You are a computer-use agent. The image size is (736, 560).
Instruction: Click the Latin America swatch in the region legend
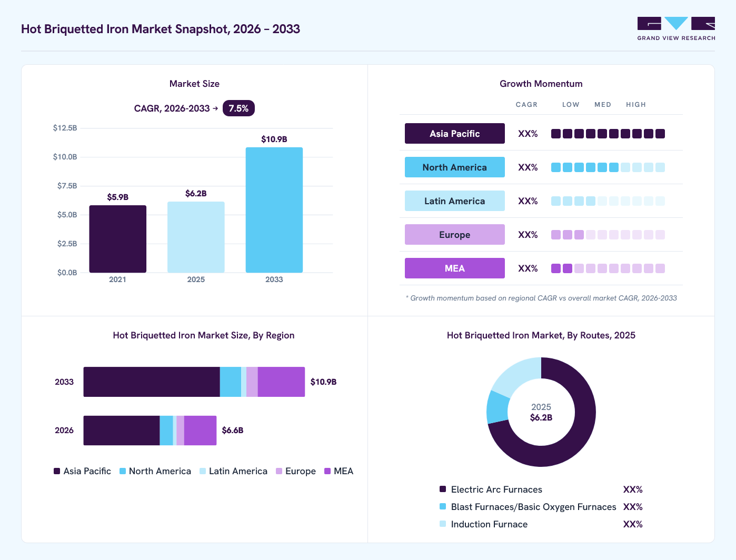pyautogui.click(x=203, y=471)
